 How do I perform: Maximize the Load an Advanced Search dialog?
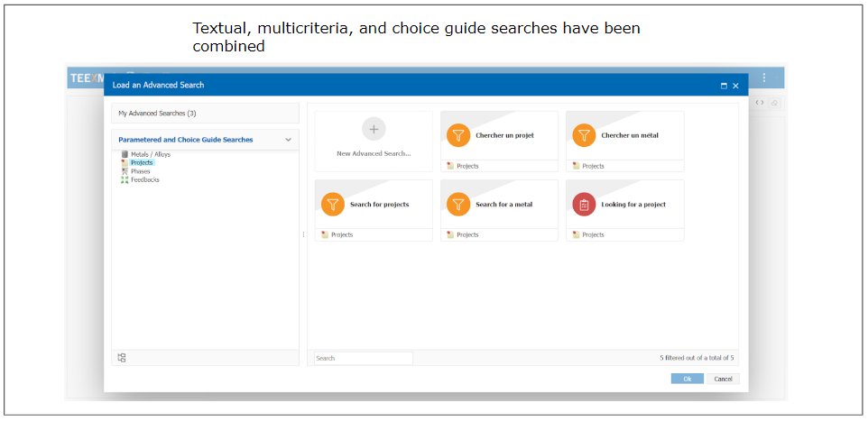[x=724, y=86]
